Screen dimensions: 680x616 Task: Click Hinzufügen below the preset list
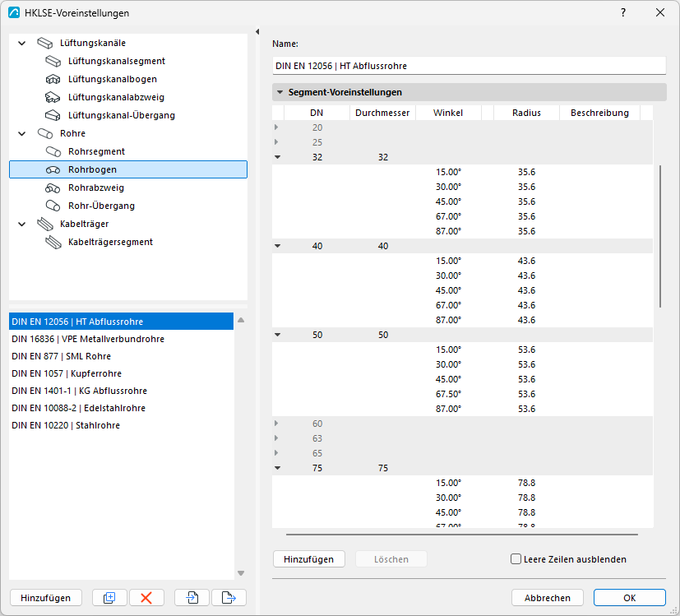(45, 598)
